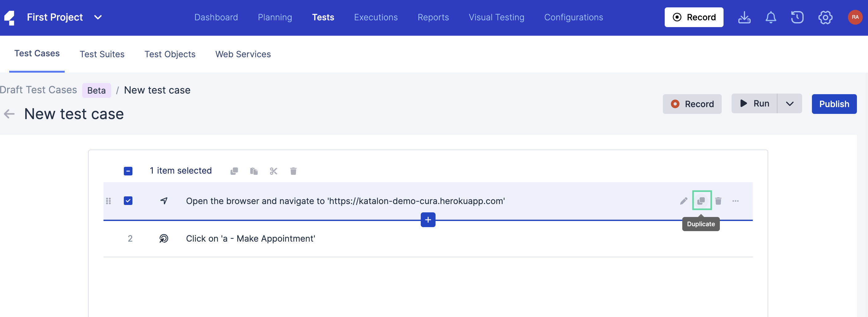Open the Reports menu
The image size is (868, 317).
(433, 17)
